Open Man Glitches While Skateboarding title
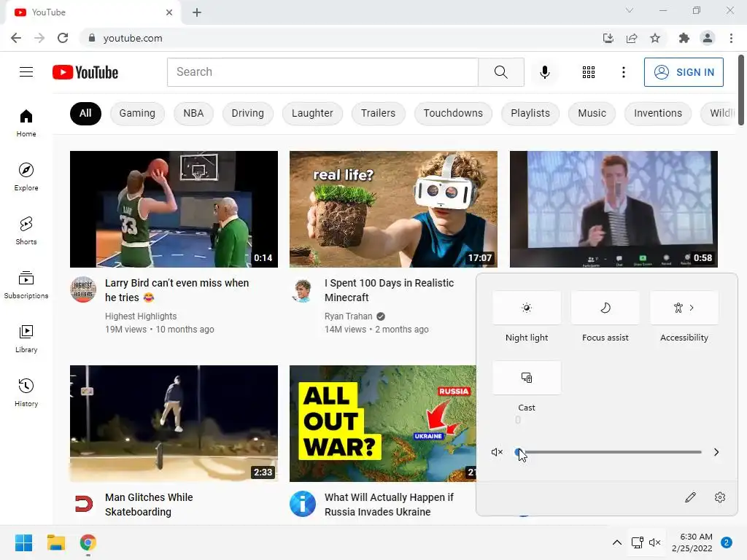747x560 pixels. point(149,505)
